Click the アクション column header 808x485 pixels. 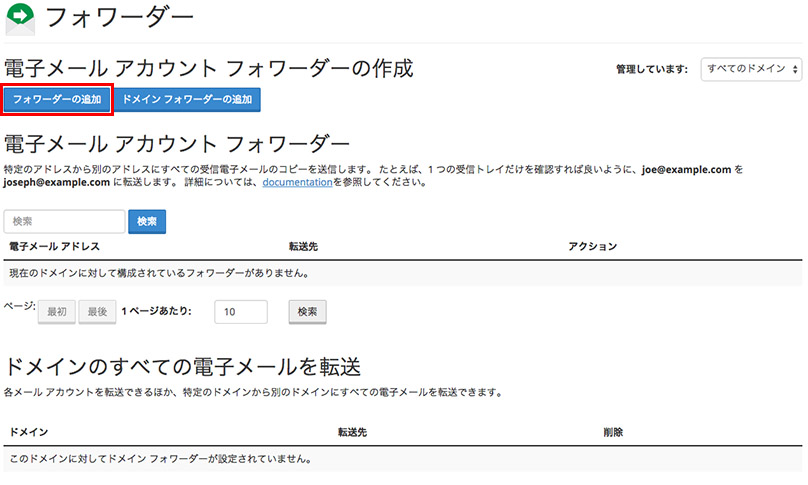pos(592,246)
